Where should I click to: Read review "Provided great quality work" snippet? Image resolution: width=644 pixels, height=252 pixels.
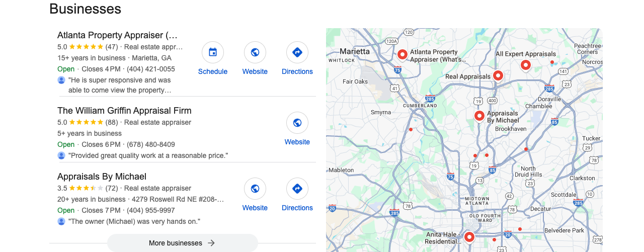(x=148, y=155)
